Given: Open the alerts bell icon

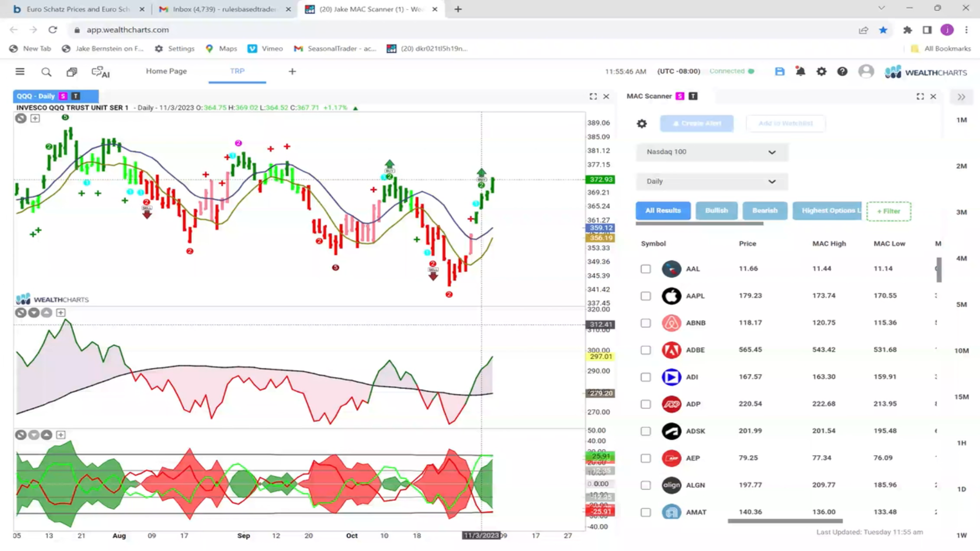Looking at the screenshot, I should pyautogui.click(x=800, y=71).
